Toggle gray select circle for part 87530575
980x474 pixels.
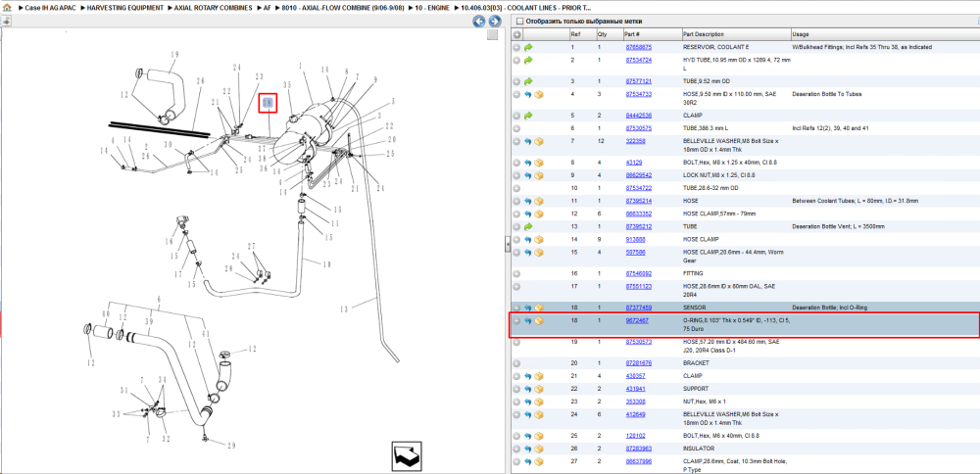click(x=516, y=128)
